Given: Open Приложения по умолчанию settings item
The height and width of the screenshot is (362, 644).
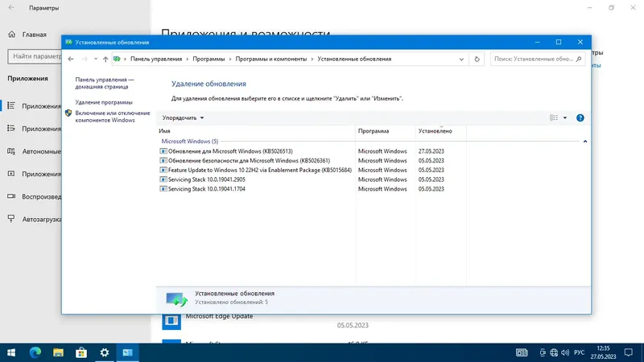Looking at the screenshot, I should coord(35,129).
